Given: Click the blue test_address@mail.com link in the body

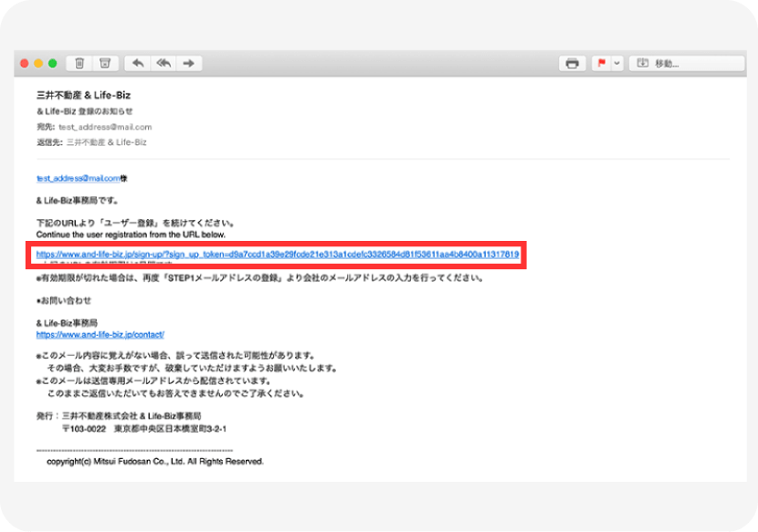Looking at the screenshot, I should (79, 178).
